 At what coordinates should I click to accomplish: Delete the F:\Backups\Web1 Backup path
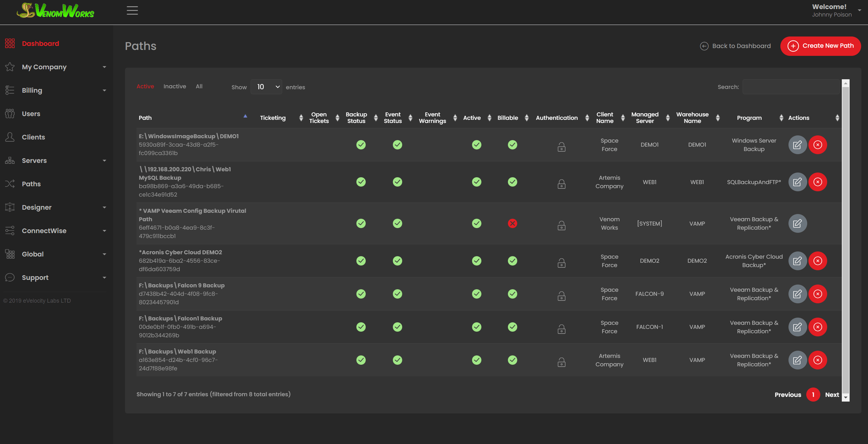(817, 360)
